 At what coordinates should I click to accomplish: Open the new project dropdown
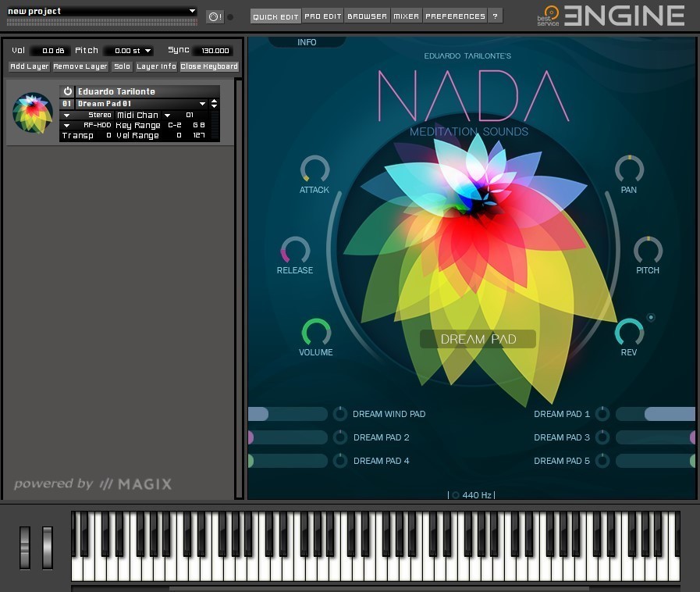[x=192, y=11]
